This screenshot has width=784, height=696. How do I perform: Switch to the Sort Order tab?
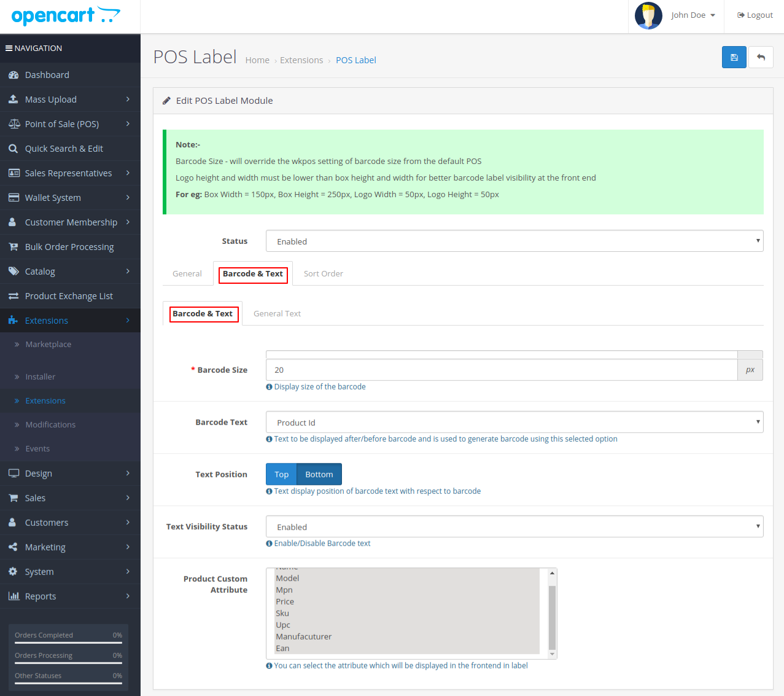tap(324, 274)
